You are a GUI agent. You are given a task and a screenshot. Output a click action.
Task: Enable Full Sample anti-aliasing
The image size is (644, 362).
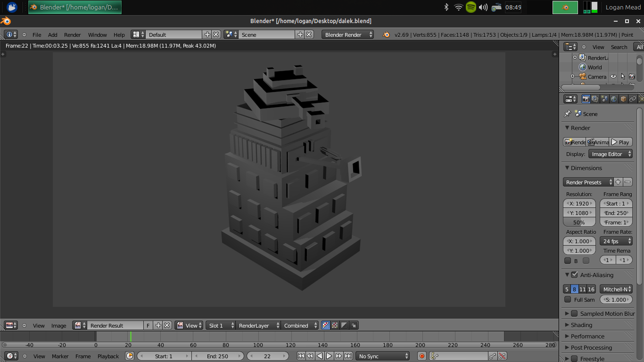pyautogui.click(x=568, y=299)
